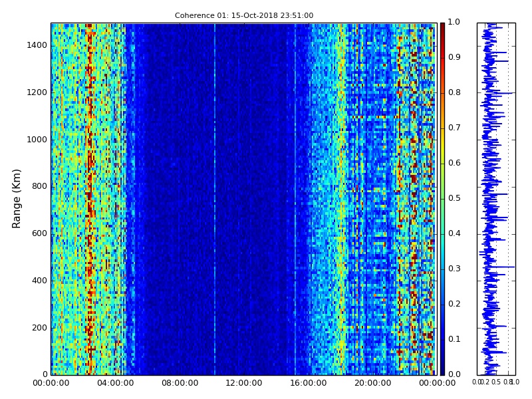Click the colorbar 0.3 label
This screenshot has height=399, width=532.
(x=454, y=269)
